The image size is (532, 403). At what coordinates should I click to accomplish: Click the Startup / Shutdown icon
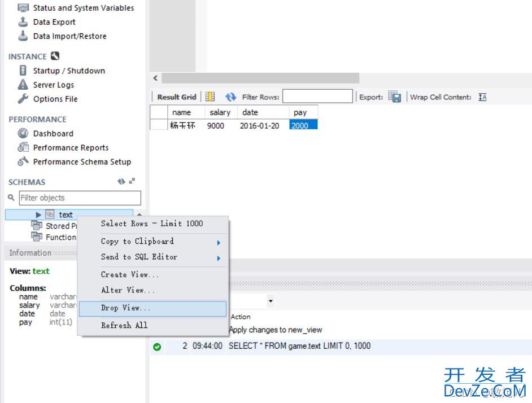pos(23,70)
